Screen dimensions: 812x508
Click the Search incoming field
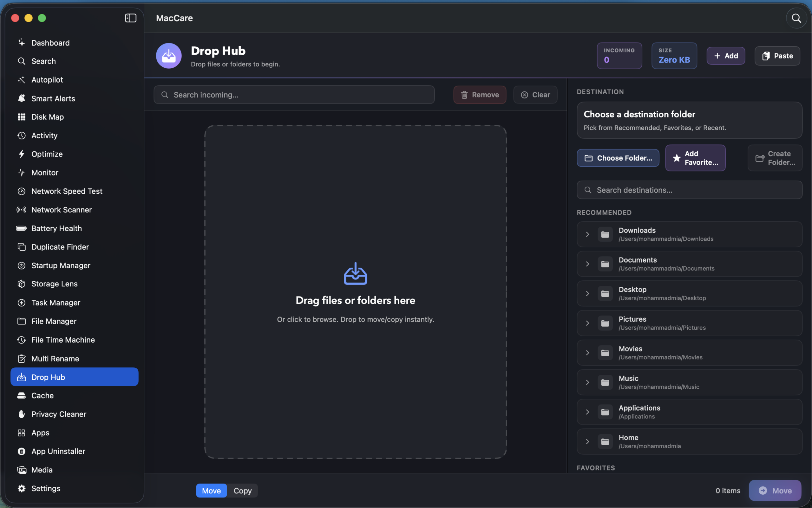294,95
